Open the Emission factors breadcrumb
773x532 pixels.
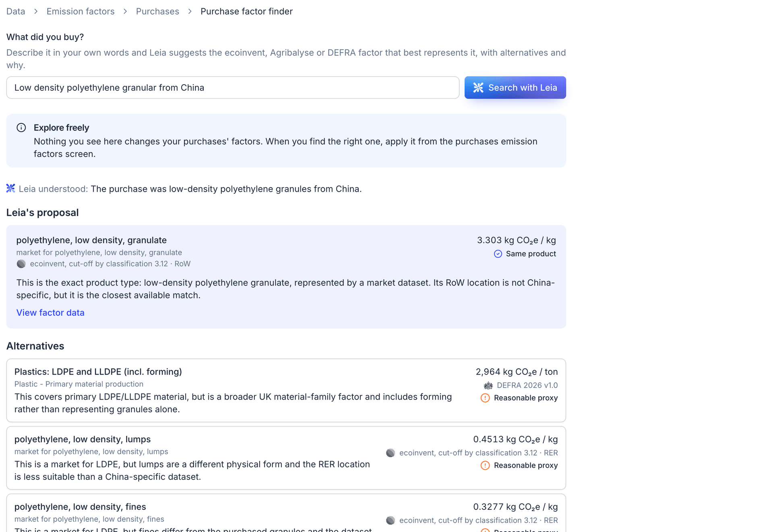click(x=81, y=11)
